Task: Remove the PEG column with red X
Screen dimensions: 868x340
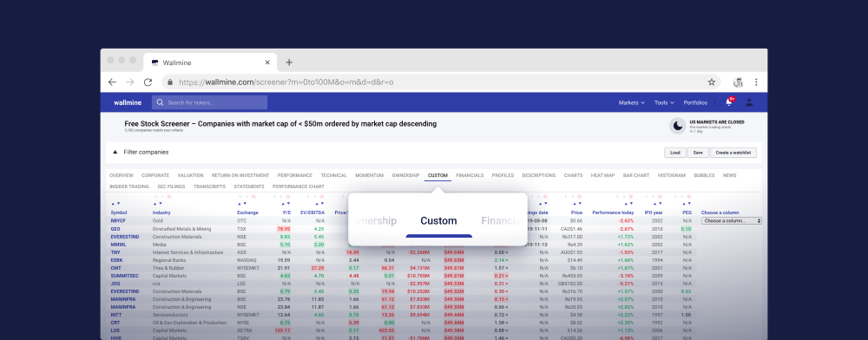Action: click(688, 196)
